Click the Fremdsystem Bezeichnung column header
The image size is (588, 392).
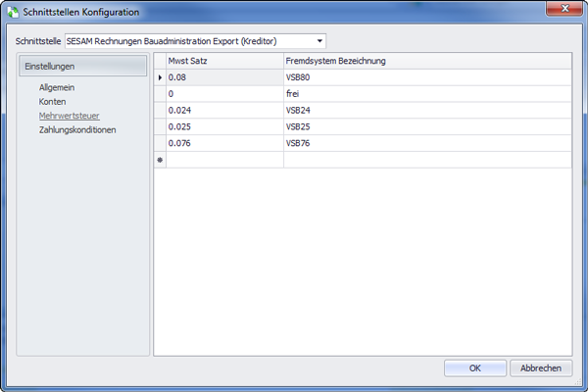coord(427,61)
